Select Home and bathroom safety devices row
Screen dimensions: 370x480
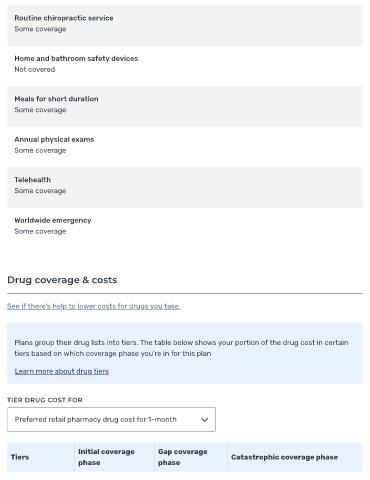click(x=185, y=66)
